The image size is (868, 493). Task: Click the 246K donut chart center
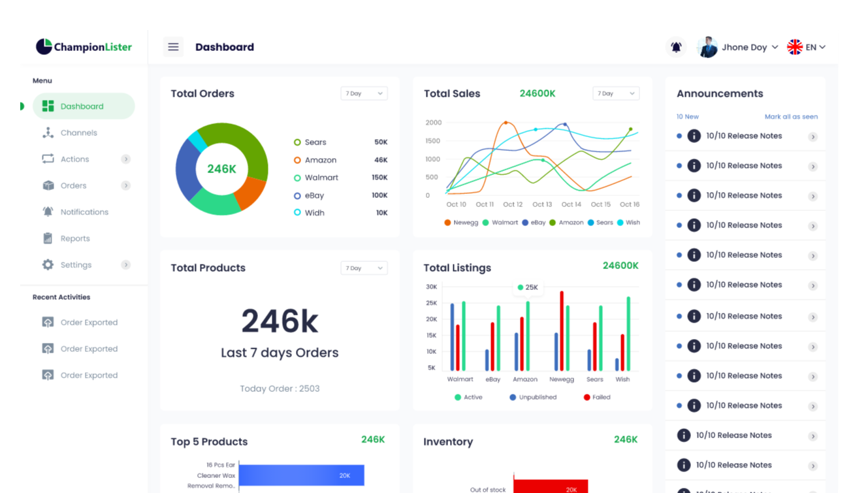(x=221, y=169)
